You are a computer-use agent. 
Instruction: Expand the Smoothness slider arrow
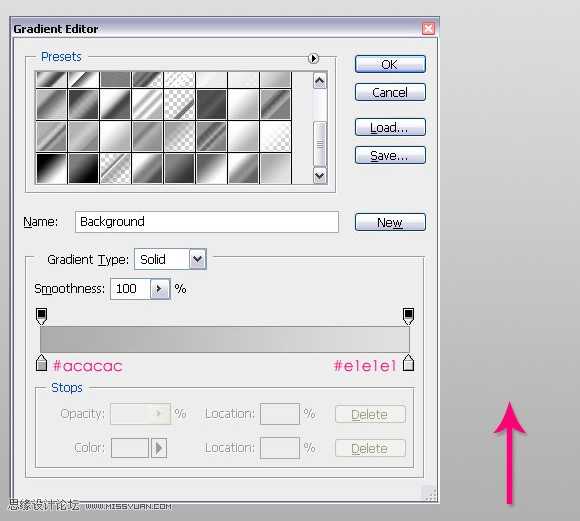[160, 289]
